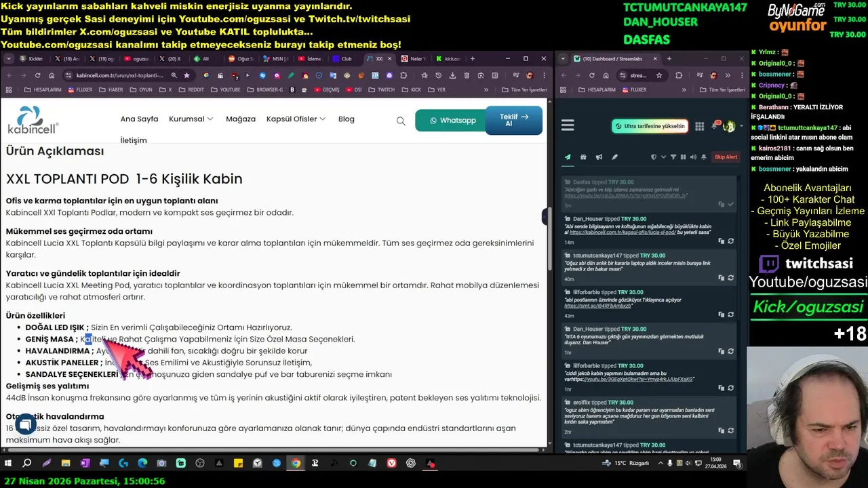Image resolution: width=868 pixels, height=488 pixels.
Task: Open the TWITCH bookmark folder
Action: (x=381, y=89)
